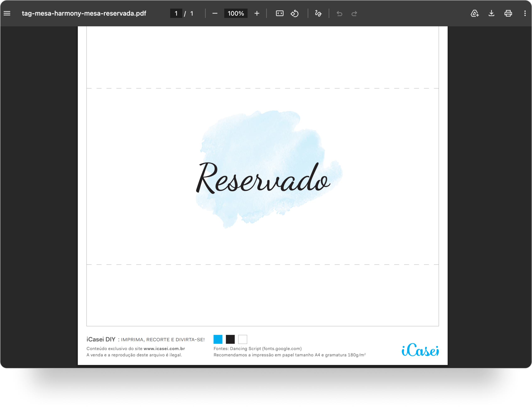
Task: Click the zoom in plus button
Action: 257,14
